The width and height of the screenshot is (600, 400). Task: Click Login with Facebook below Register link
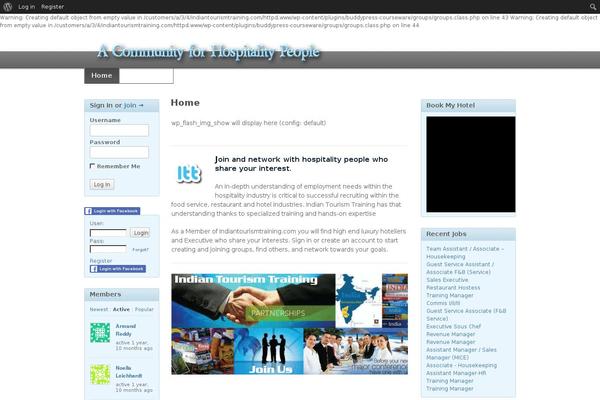coord(117,269)
